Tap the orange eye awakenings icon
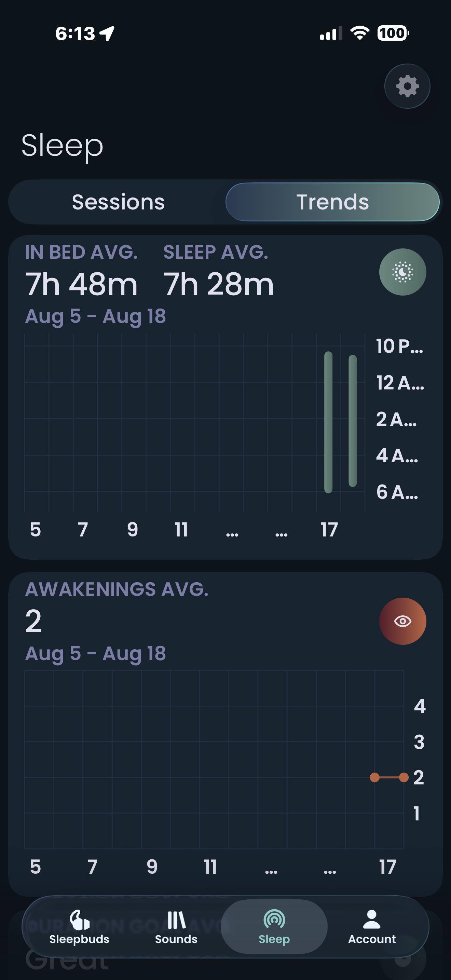 click(403, 621)
